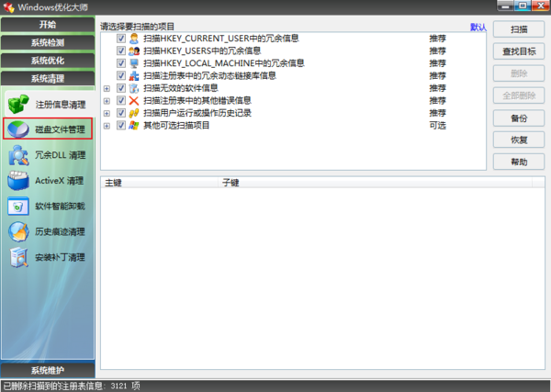The width and height of the screenshot is (551, 392).
Task: Open 软件智能卸载 uninstall icon
Action: pyautogui.click(x=18, y=206)
